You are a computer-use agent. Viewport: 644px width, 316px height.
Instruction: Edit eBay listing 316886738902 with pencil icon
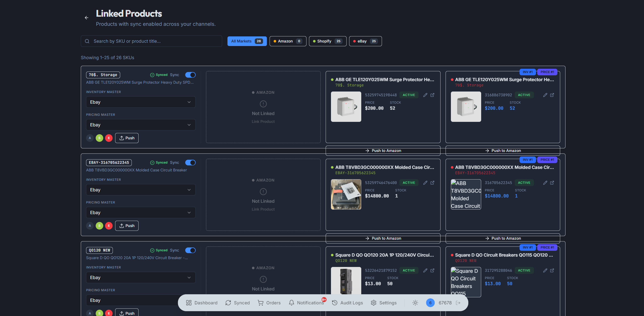[x=545, y=95]
